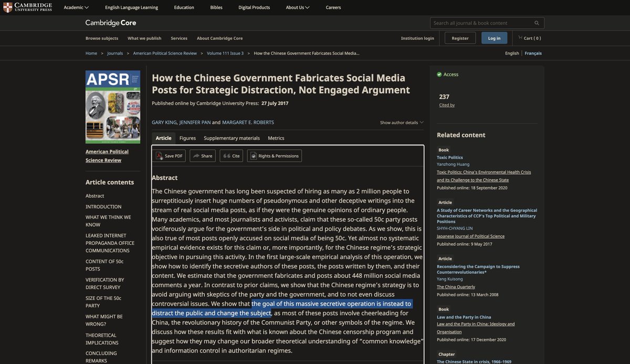
Task: Jump to CONTENT OF 50c POSTS section
Action: tap(104, 265)
